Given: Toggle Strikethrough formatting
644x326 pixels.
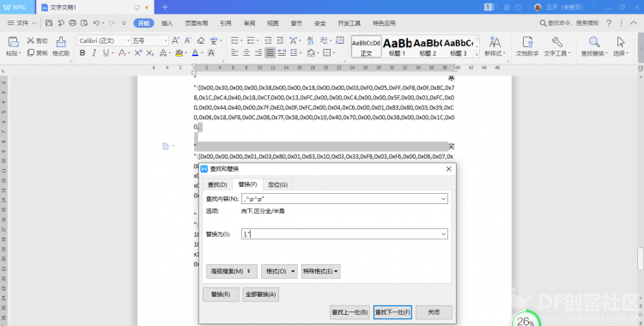Looking at the screenshot, I should click(x=122, y=53).
